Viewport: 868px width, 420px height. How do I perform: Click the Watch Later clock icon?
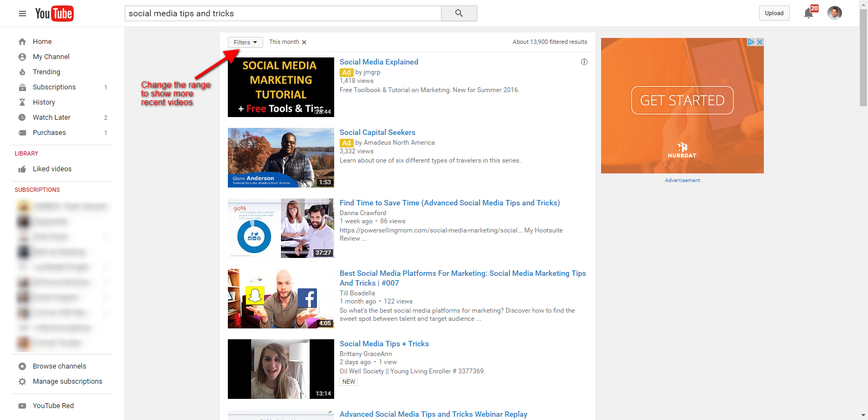pyautogui.click(x=22, y=118)
